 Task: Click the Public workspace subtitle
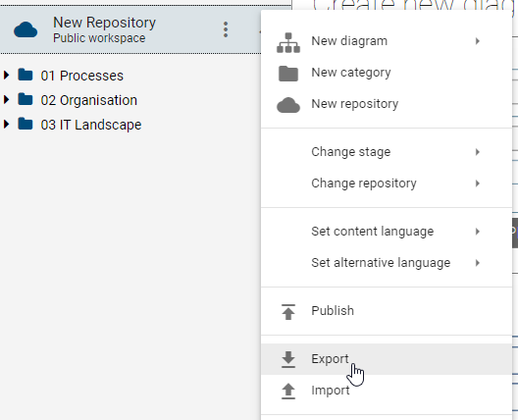[99, 38]
